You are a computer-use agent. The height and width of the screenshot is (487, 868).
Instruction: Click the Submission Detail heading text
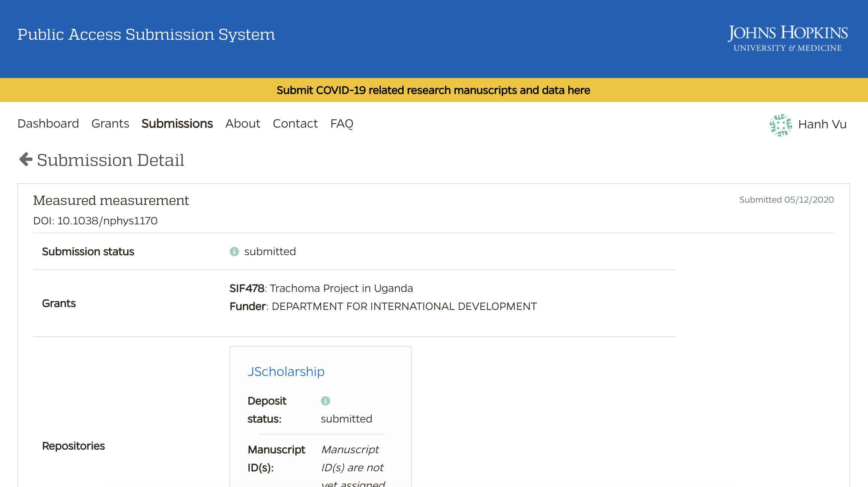point(111,160)
